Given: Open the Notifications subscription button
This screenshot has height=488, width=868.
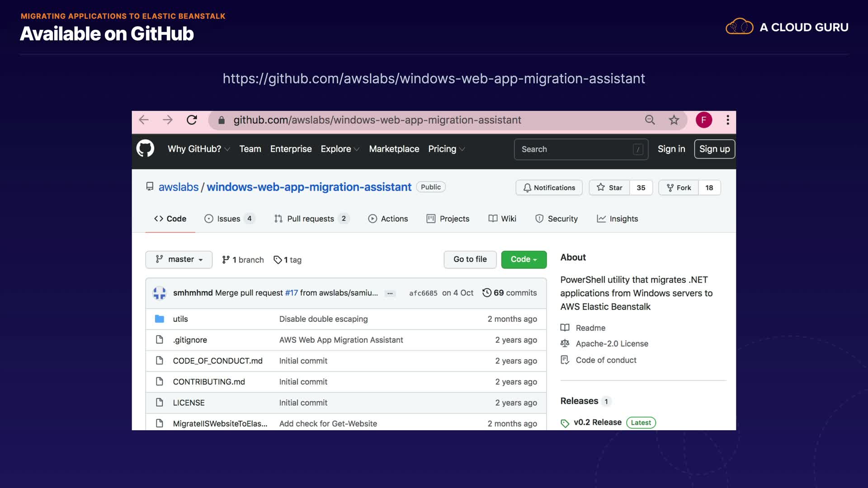Looking at the screenshot, I should coord(549,188).
